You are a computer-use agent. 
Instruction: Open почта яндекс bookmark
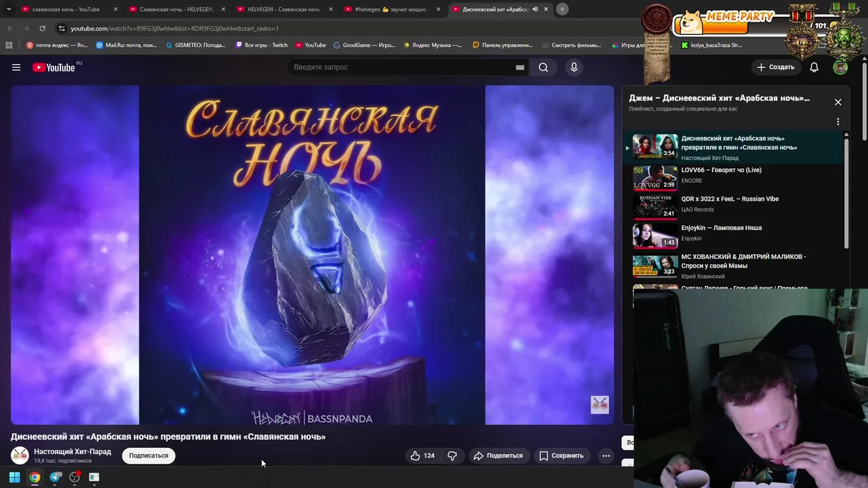click(x=57, y=45)
